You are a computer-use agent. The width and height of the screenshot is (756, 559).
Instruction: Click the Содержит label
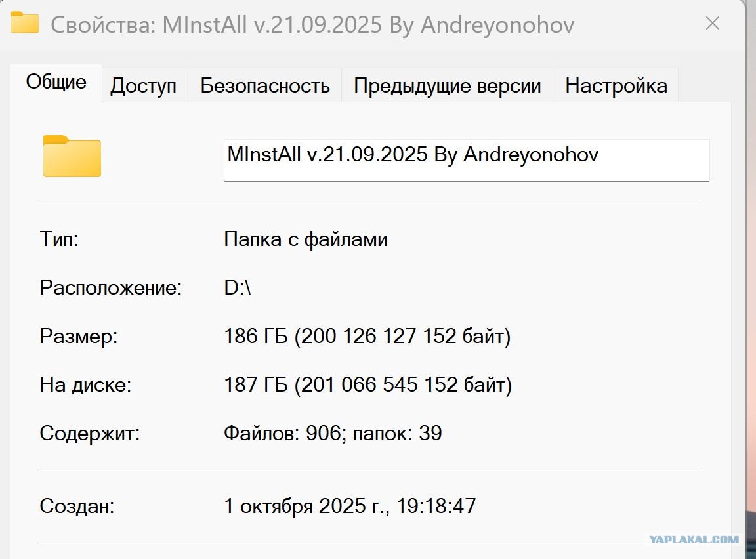[x=90, y=433]
